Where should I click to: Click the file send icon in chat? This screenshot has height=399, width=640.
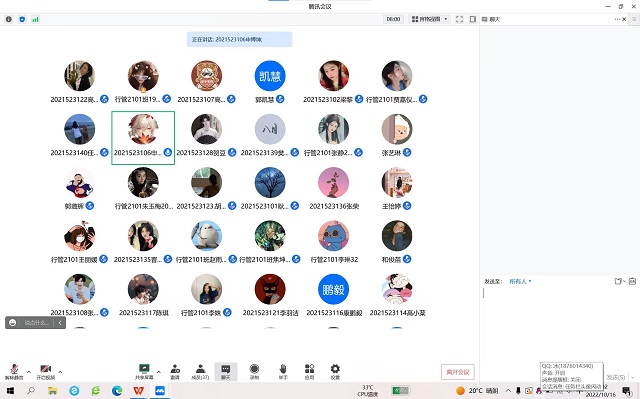pyautogui.click(x=618, y=281)
